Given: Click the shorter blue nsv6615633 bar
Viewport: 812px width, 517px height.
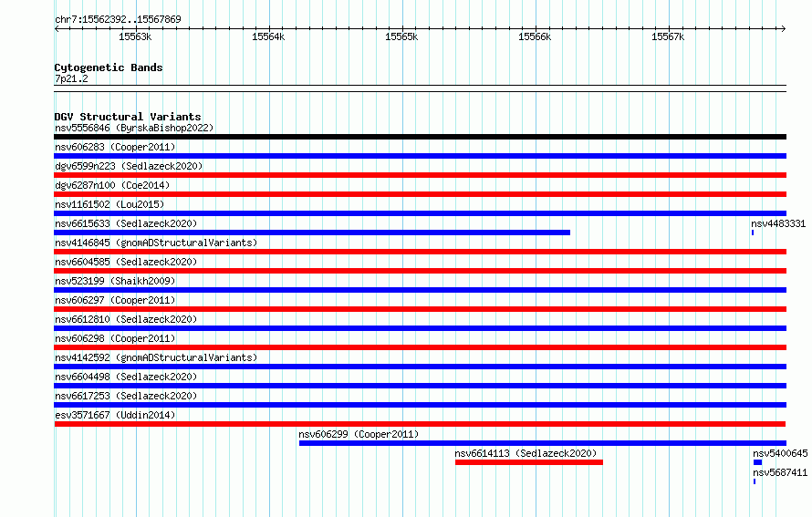Looking at the screenshot, I should coord(312,233).
